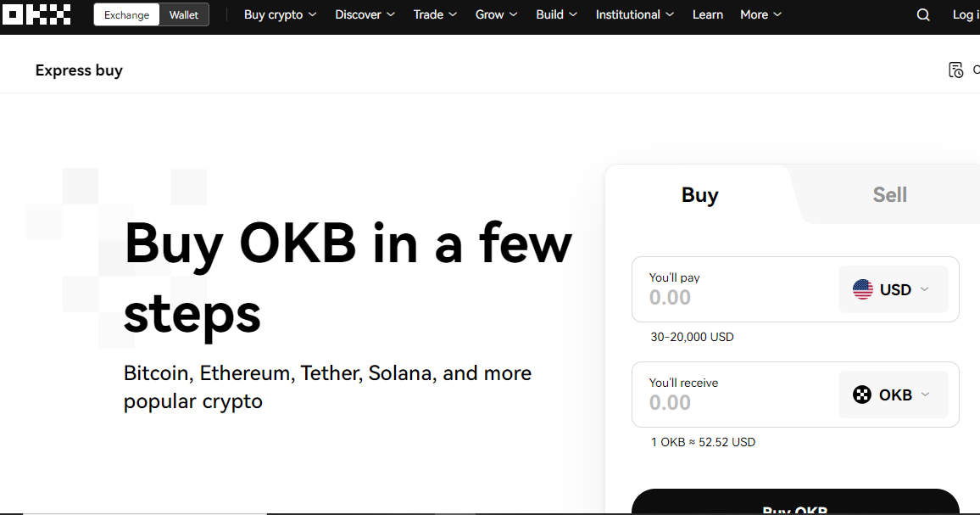Expand the More menu
Screen dimensions: 980x515
(760, 14)
